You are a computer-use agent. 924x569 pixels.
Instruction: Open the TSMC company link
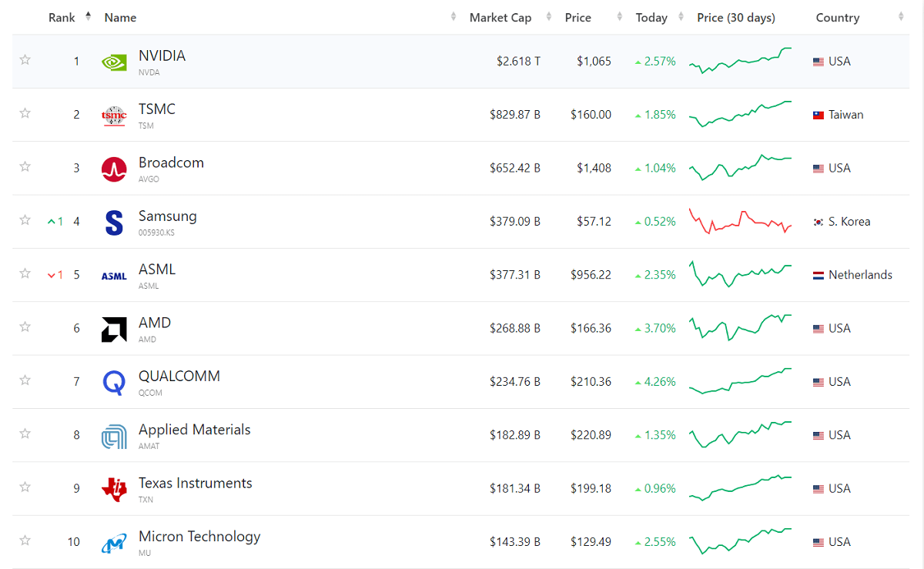(157, 109)
